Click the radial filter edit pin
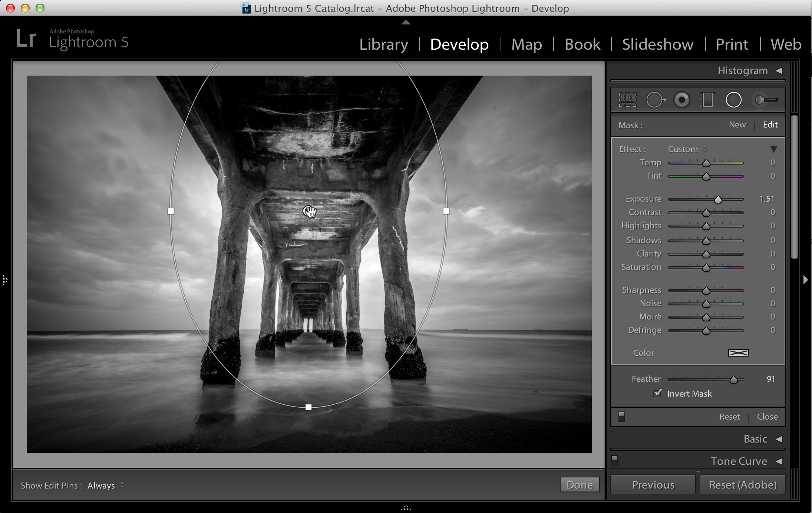The width and height of the screenshot is (812, 513). coord(308,211)
